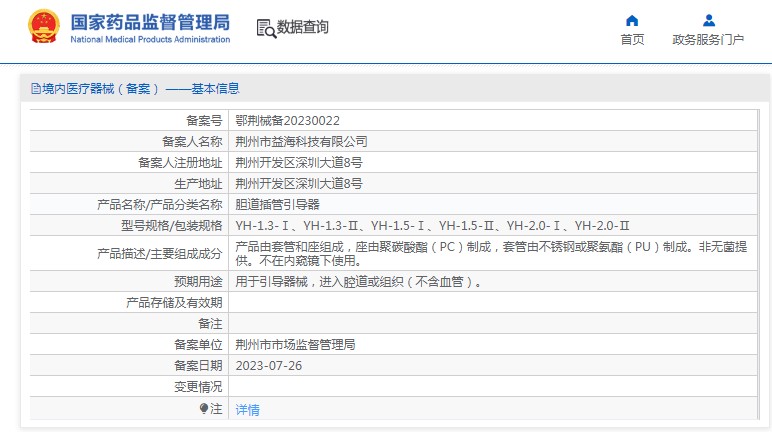
Task: Click the national emblem logo
Action: pyautogui.click(x=44, y=26)
